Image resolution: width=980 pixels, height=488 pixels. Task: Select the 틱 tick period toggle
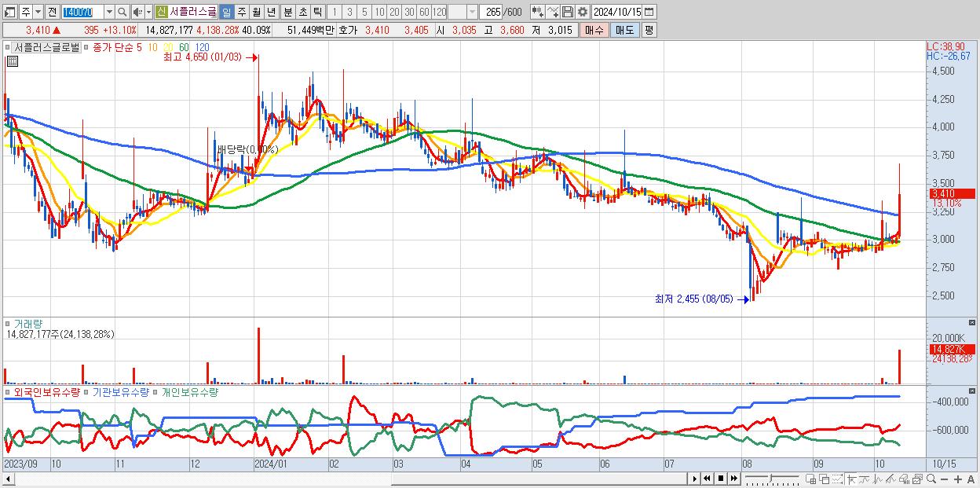317,12
